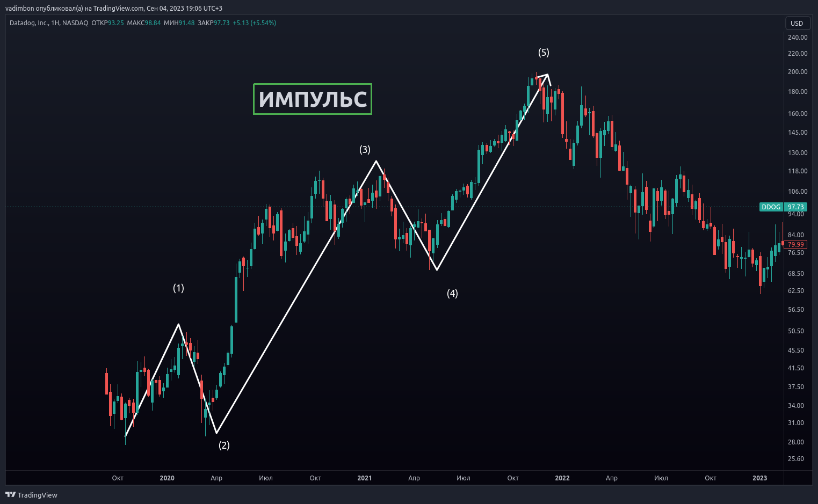Click the red 79.99 price label
The height and width of the screenshot is (504, 818).
(x=795, y=245)
